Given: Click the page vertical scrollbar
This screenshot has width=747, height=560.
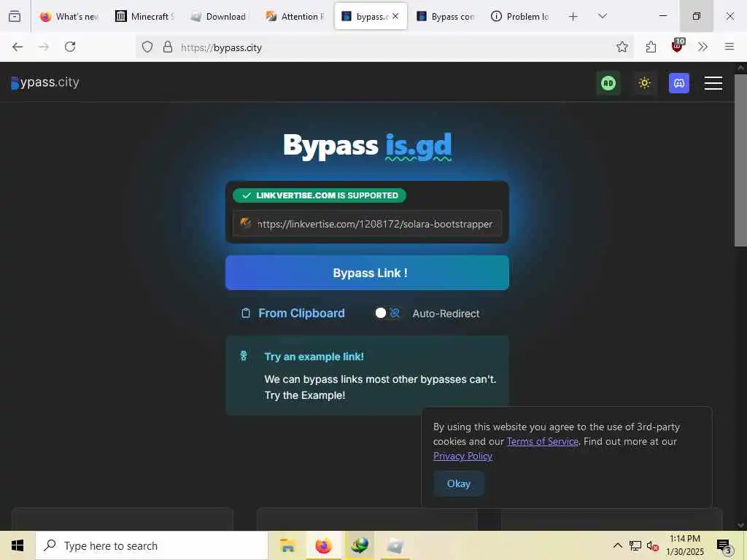Looking at the screenshot, I should (x=740, y=160).
